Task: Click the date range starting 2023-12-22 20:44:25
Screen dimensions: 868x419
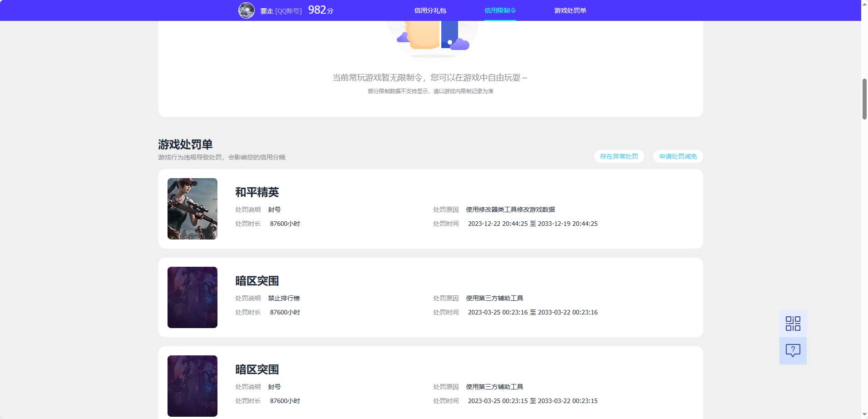Action: point(533,224)
